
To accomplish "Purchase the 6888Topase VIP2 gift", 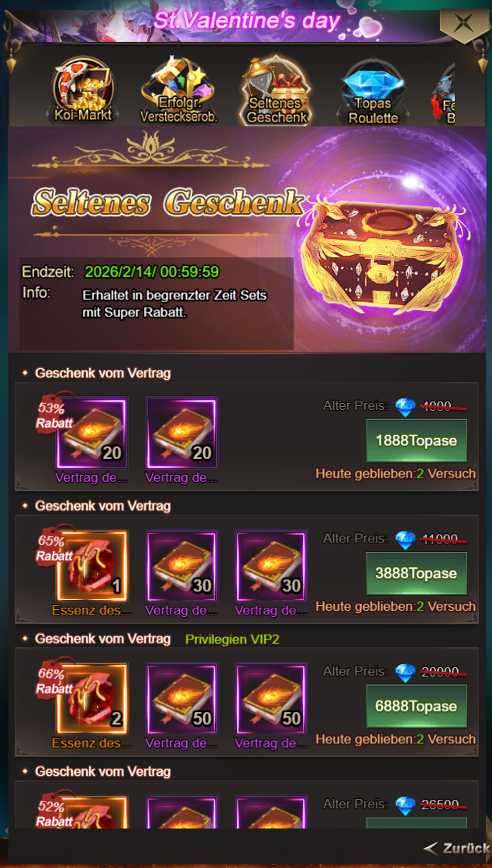I will pyautogui.click(x=416, y=706).
